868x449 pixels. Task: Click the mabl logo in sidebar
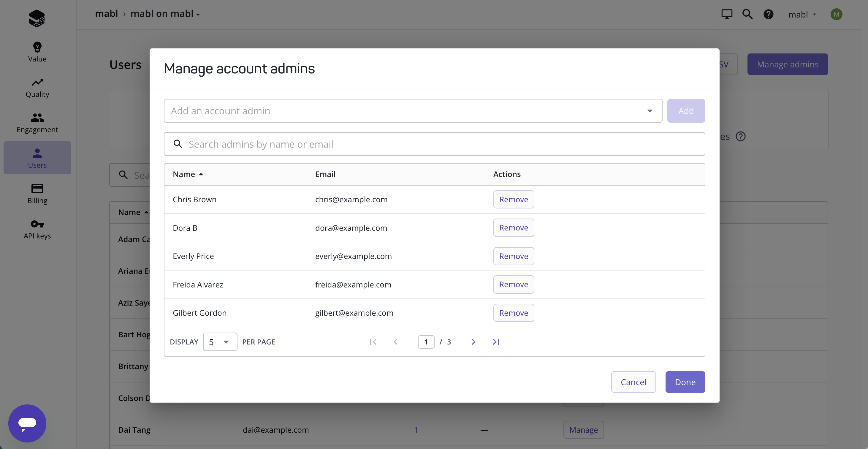click(x=37, y=18)
